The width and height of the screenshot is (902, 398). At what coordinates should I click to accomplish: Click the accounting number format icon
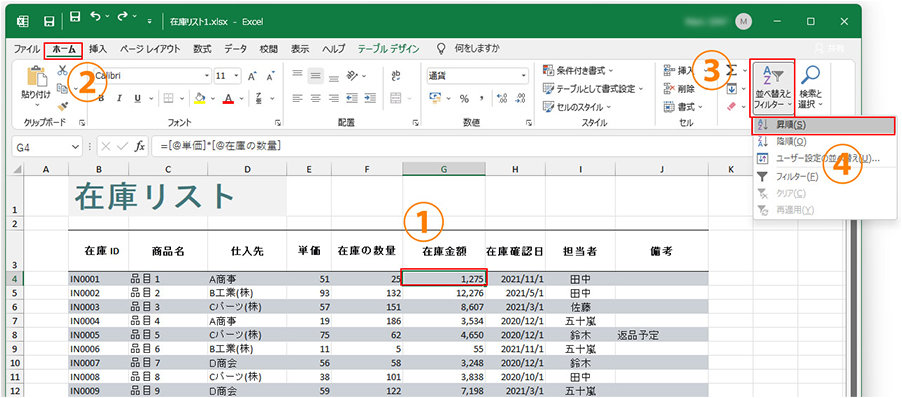coord(436,98)
